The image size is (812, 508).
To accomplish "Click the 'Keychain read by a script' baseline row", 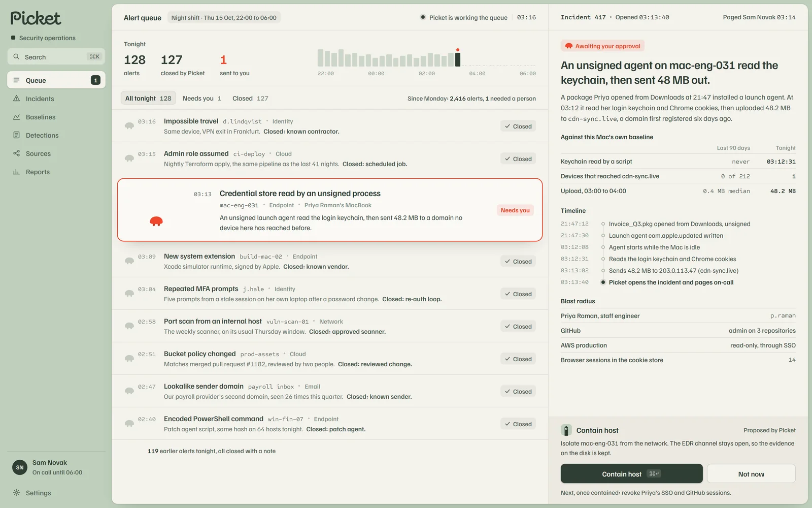I will (678, 162).
